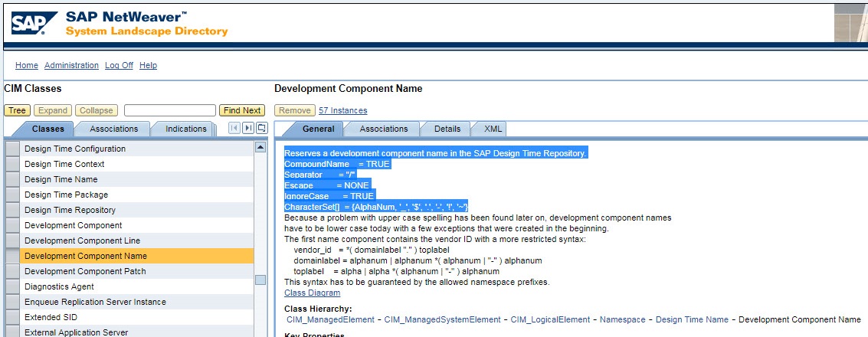Open the tab list menu icon
Viewport: 868px width, 337px height.
click(261, 129)
